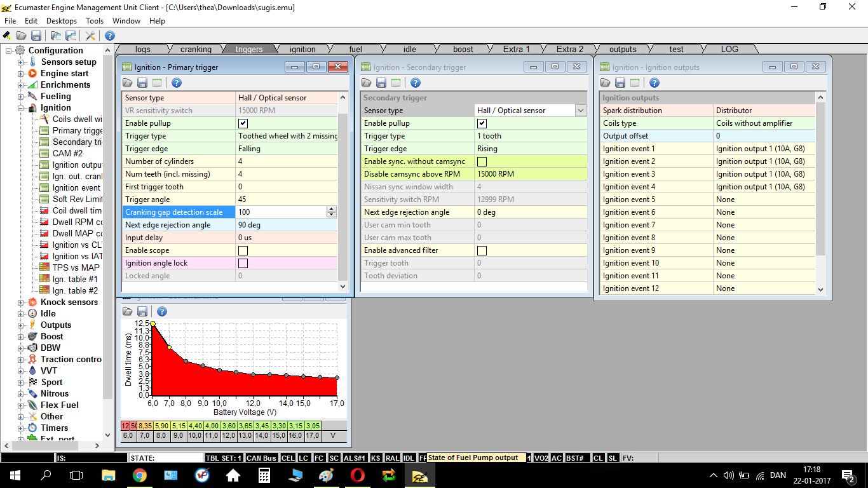Expand the Knock sensors tree node
Screen dimensions: 868x488
pyautogui.click(x=20, y=302)
